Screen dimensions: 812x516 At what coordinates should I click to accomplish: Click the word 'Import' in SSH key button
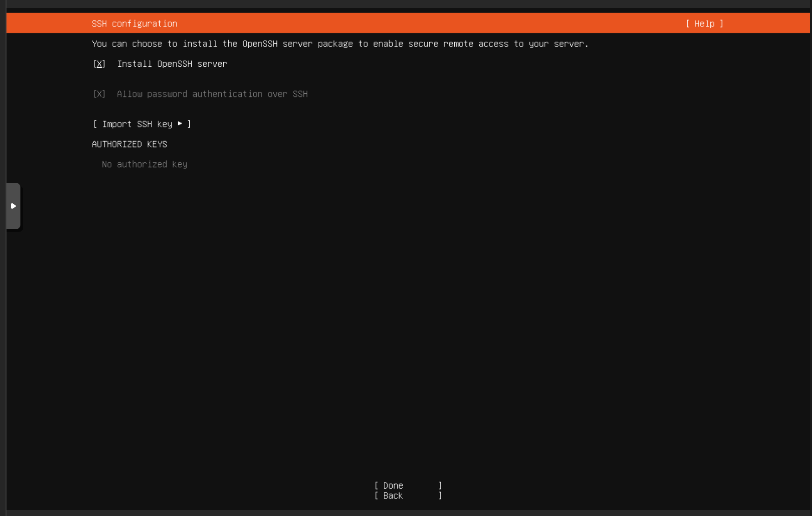point(117,124)
